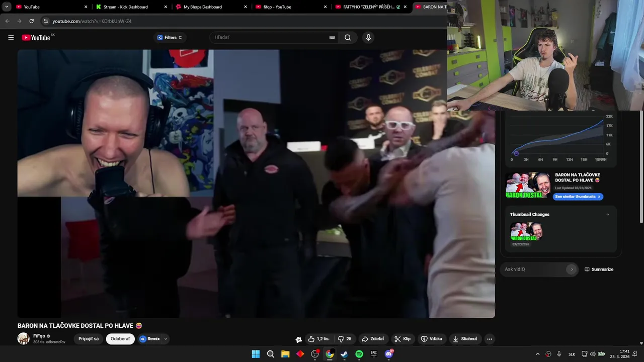View site information icon in address bar
The width and height of the screenshot is (644, 362).
pyautogui.click(x=46, y=21)
